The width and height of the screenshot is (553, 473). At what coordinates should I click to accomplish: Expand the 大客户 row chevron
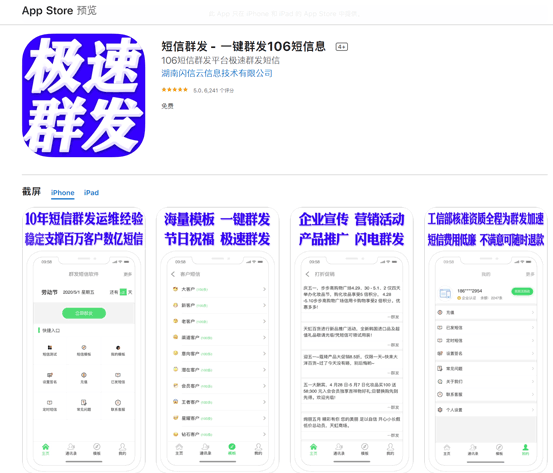point(264,289)
